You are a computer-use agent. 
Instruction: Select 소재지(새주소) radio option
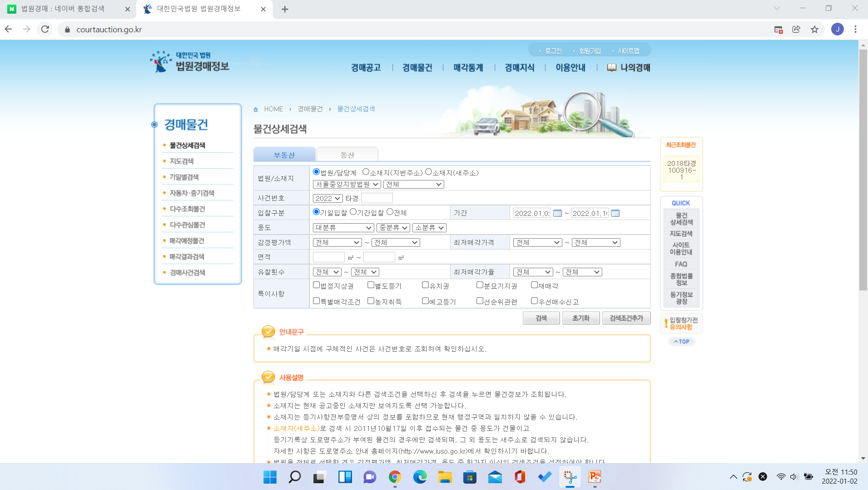pyautogui.click(x=428, y=172)
